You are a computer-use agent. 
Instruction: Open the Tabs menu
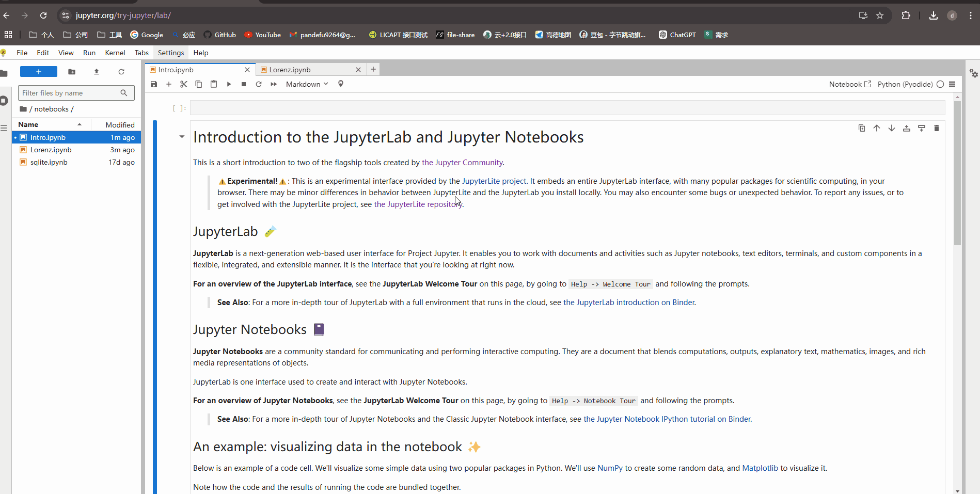click(141, 53)
